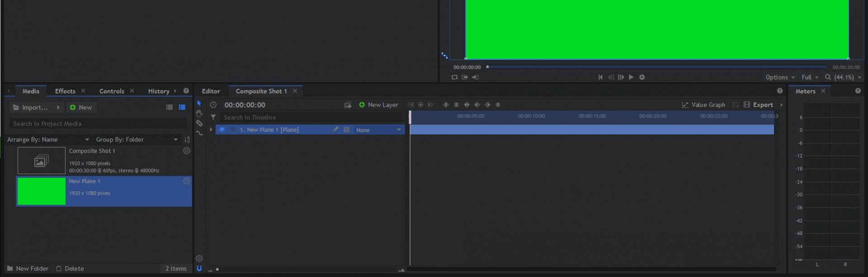Select the Rate Stretch tool
Viewport: 868px width, 277px height.
pos(199,133)
